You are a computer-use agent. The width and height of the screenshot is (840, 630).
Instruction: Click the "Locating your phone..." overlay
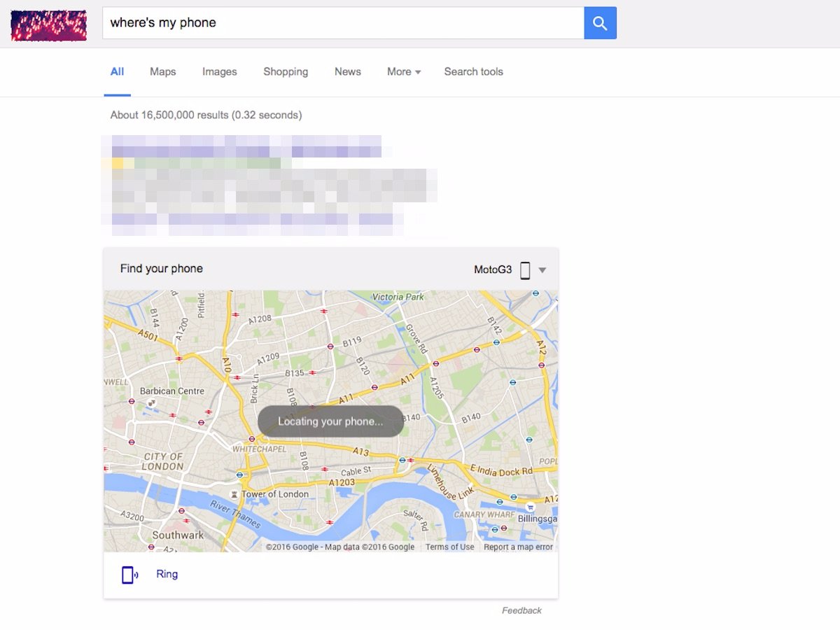pyautogui.click(x=330, y=421)
